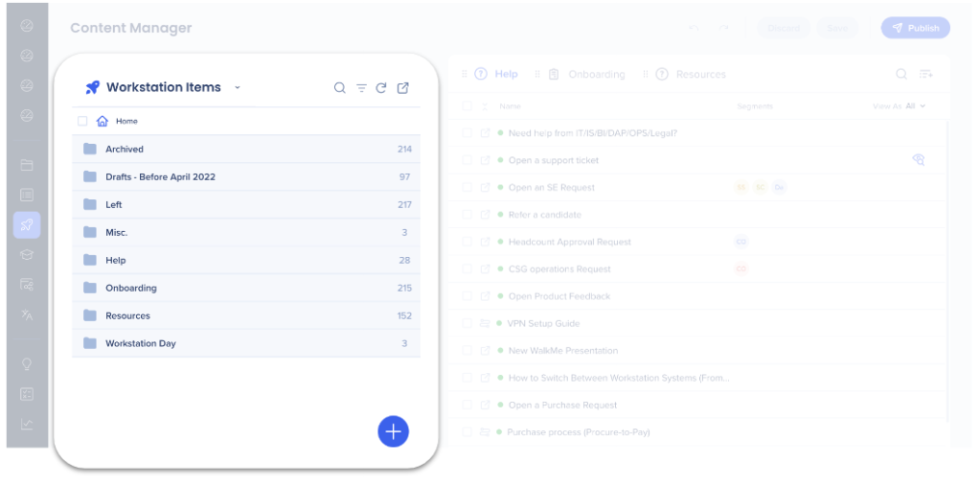The height and width of the screenshot is (488, 980).
Task: Open the Archived folder
Action: click(125, 150)
